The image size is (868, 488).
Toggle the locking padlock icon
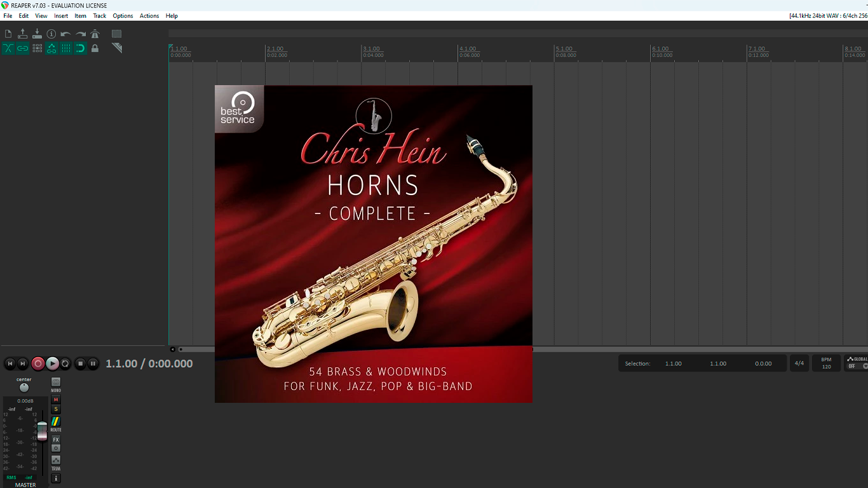click(x=95, y=48)
